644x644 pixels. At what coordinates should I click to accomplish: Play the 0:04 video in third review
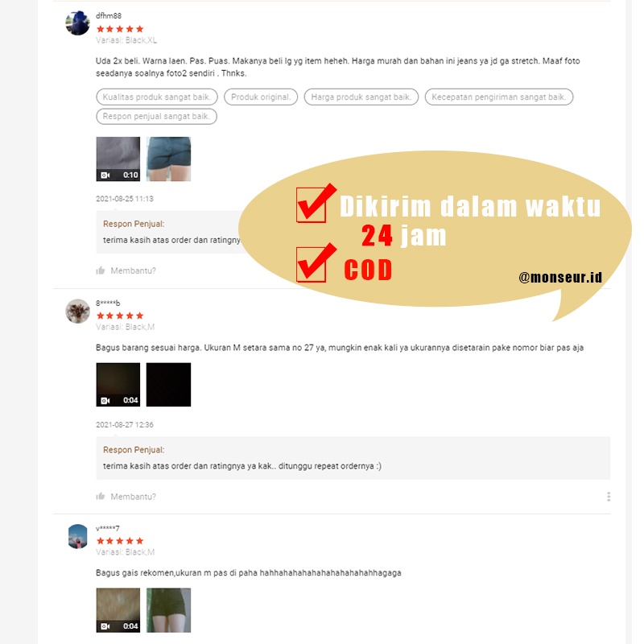click(x=118, y=610)
